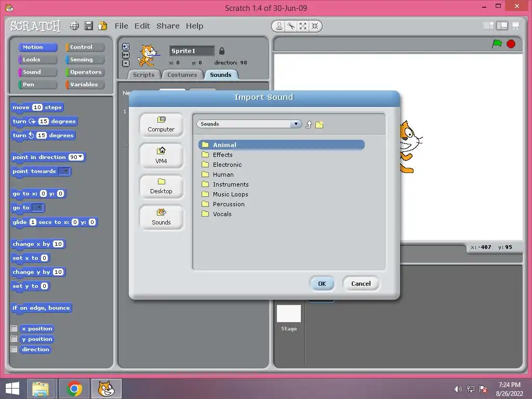Image resolution: width=532 pixels, height=399 pixels.
Task: Select the Pen block category
Action: pyautogui.click(x=37, y=85)
